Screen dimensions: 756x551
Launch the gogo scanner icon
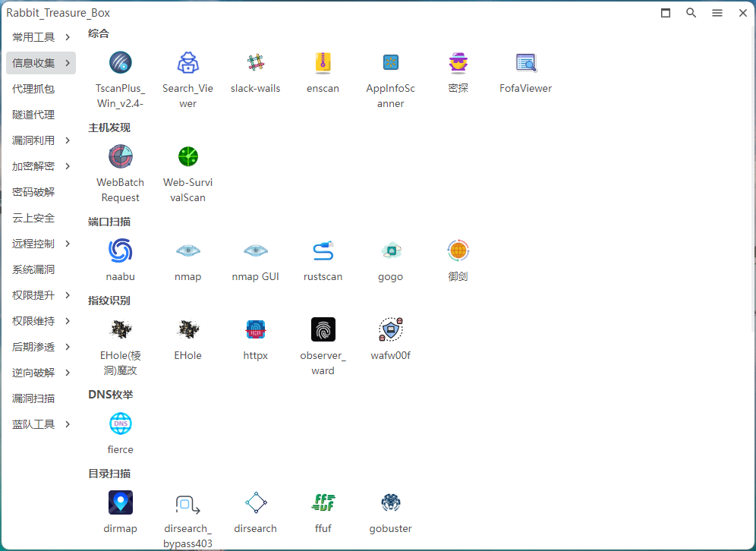click(391, 250)
